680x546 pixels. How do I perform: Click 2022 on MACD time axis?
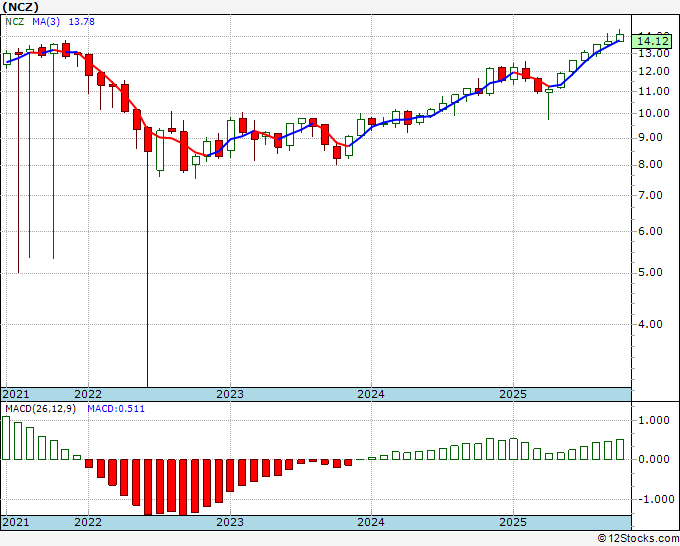(x=88, y=522)
